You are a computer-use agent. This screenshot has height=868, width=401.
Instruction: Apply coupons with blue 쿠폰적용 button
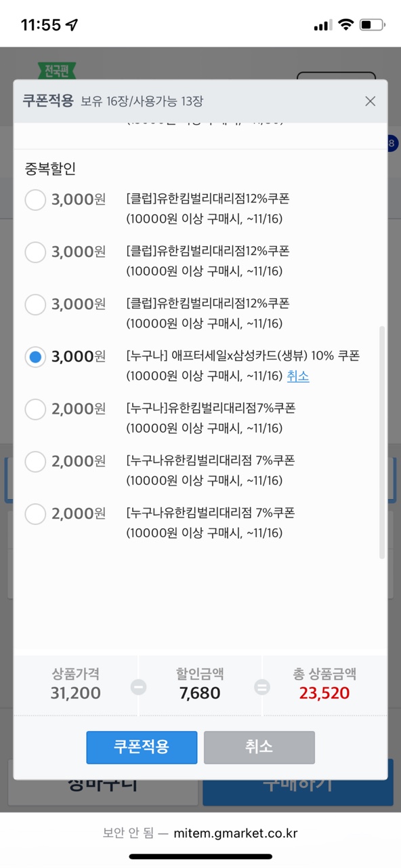coord(142,747)
